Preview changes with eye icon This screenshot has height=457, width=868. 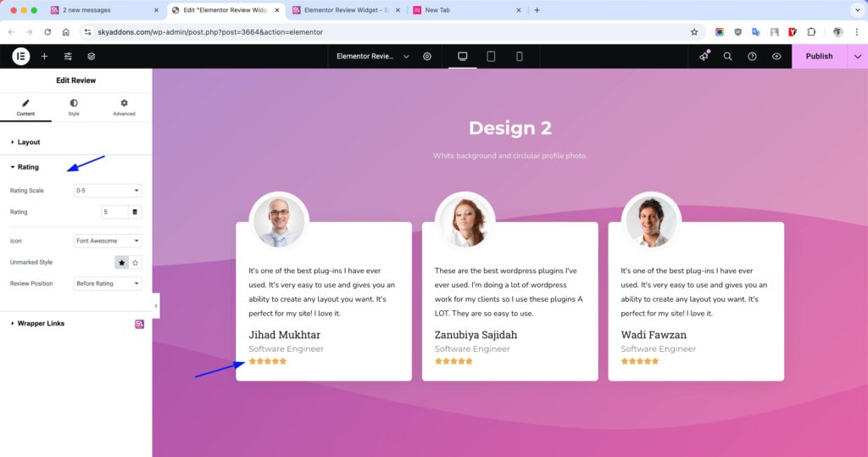click(776, 56)
